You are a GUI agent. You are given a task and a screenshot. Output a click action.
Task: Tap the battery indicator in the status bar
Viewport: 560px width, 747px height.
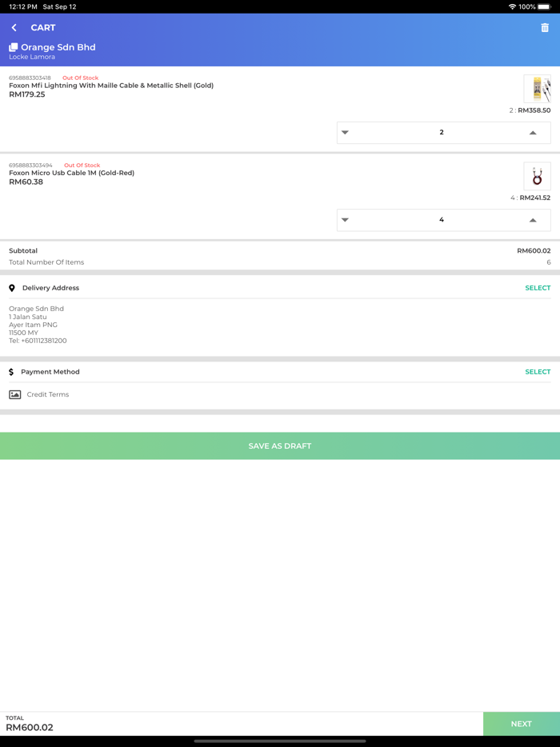544,7
